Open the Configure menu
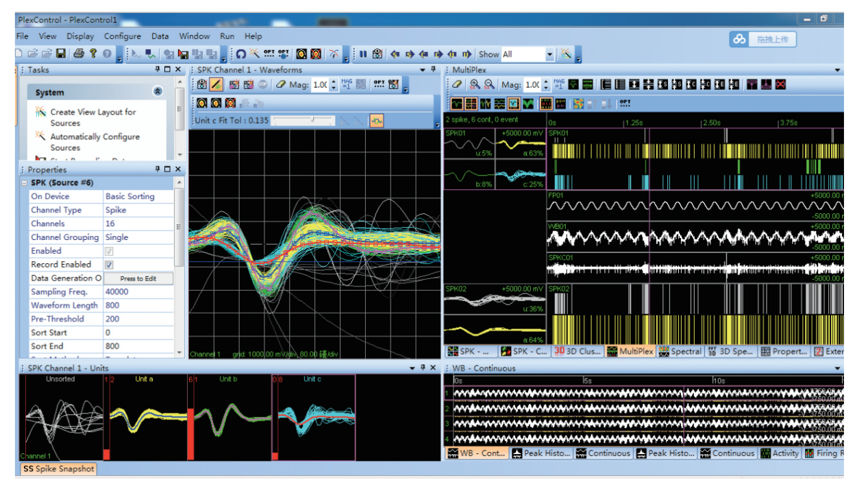The height and width of the screenshot is (491, 868). [122, 36]
